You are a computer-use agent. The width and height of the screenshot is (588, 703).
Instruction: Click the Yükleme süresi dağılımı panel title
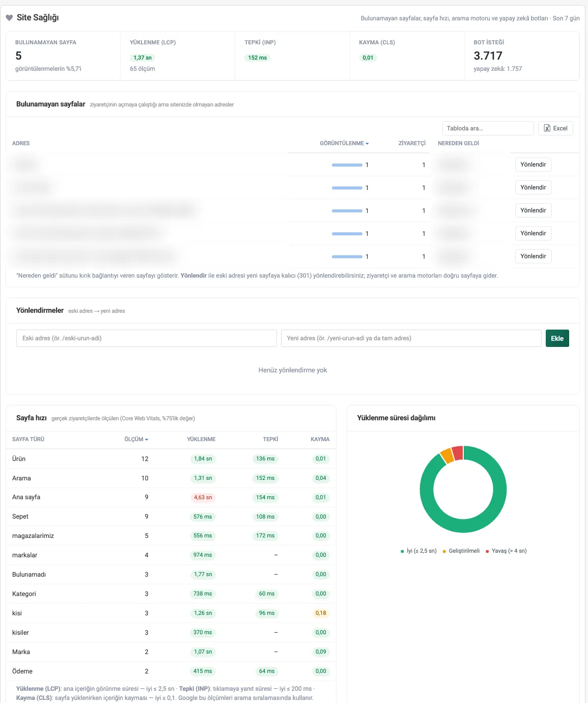[x=396, y=418]
